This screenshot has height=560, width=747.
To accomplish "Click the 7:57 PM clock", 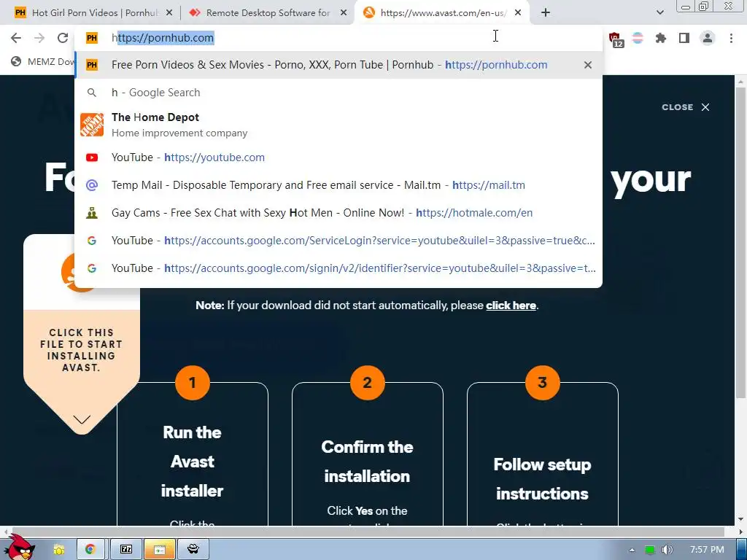I will point(707,550).
